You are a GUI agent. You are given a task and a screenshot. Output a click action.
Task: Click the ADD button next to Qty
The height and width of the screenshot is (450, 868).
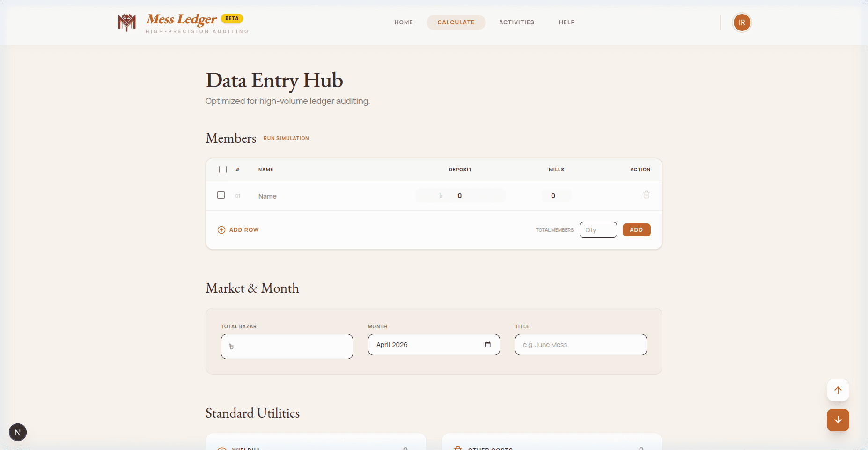pyautogui.click(x=636, y=230)
